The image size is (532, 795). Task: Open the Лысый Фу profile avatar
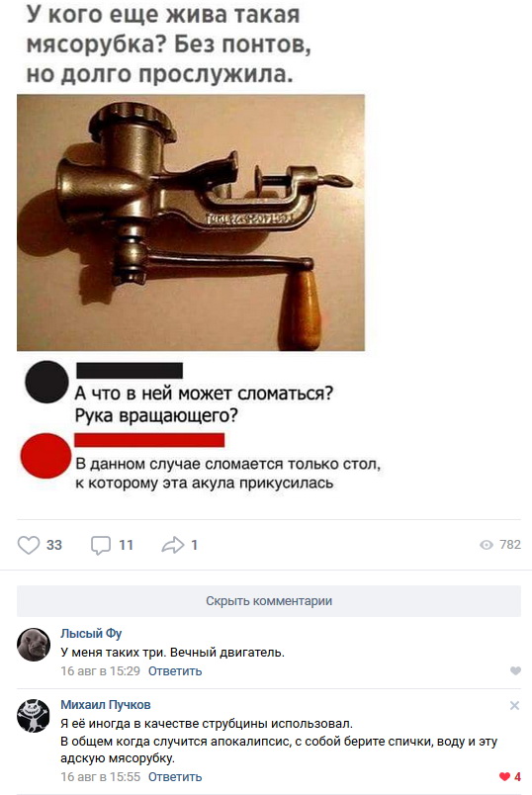(34, 645)
